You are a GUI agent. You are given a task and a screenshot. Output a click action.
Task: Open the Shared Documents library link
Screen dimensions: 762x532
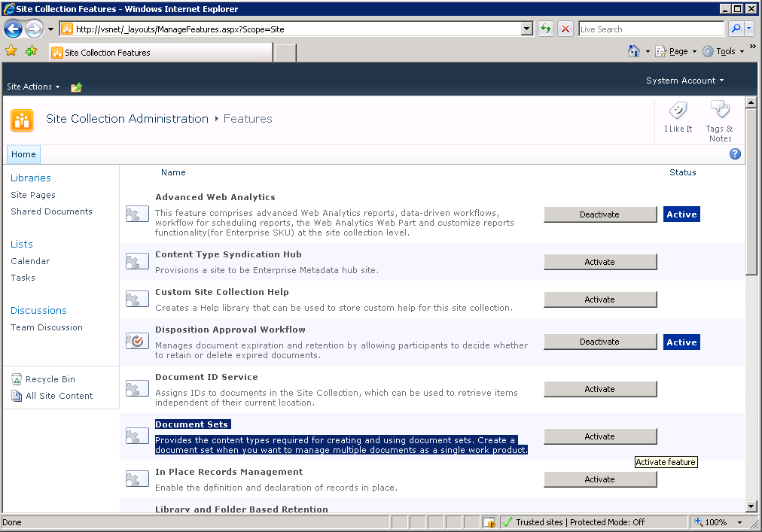pos(51,211)
